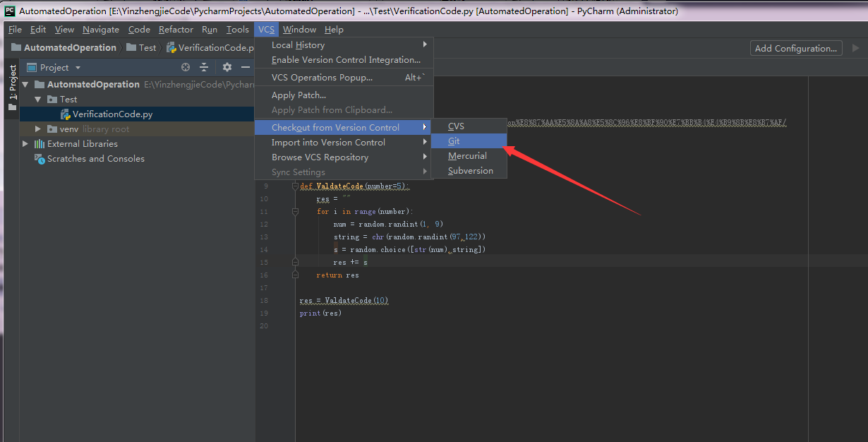The width and height of the screenshot is (868, 442).
Task: Open the View menu
Action: pos(64,29)
